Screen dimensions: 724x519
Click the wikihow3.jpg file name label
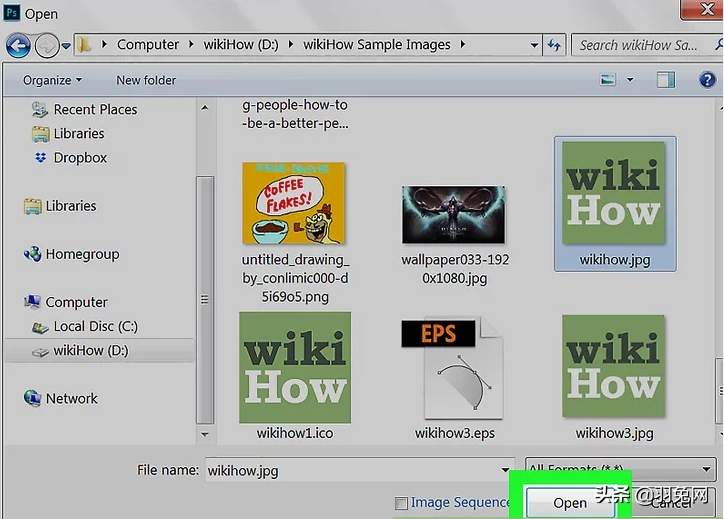615,433
